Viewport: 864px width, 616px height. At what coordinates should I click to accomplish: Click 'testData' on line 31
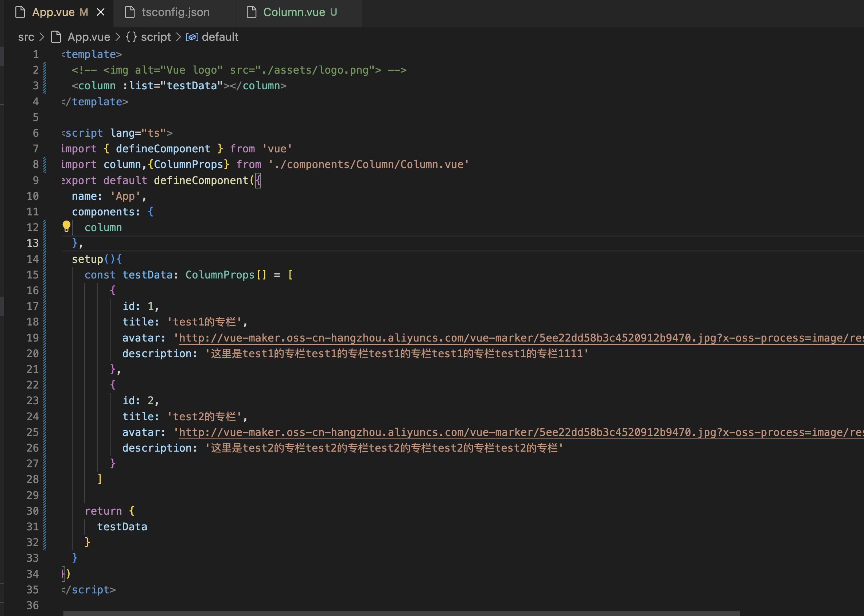pyautogui.click(x=122, y=527)
